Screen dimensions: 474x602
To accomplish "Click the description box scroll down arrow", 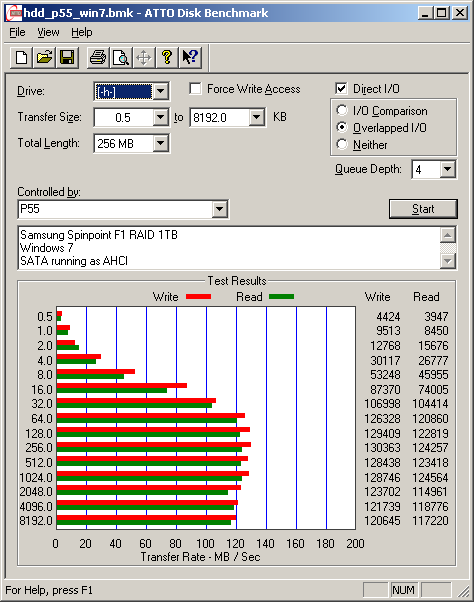I will pos(448,261).
